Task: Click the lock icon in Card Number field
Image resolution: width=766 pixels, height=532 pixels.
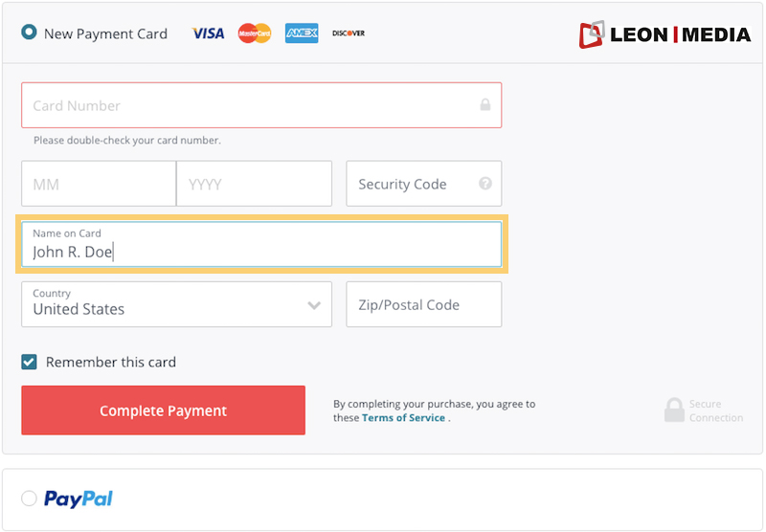Action: 485,104
